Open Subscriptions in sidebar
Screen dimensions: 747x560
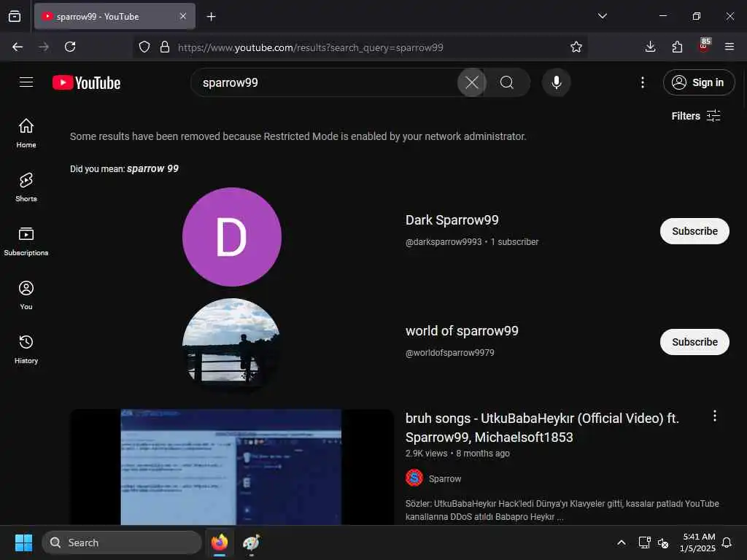(x=26, y=241)
